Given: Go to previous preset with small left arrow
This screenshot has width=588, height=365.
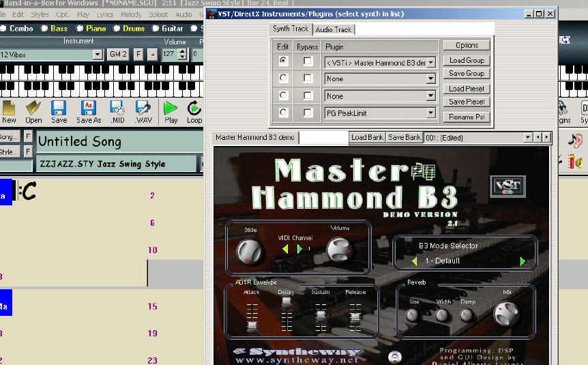Looking at the screenshot, I should (x=538, y=138).
